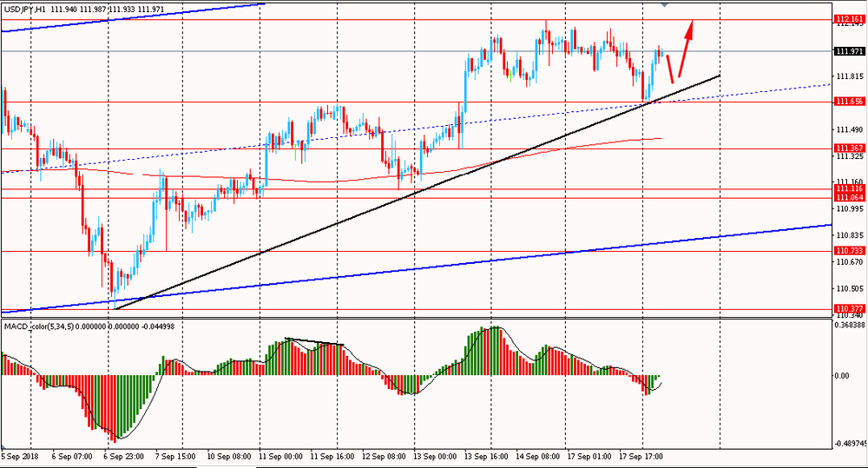
Task: Click the MACD scale value 0.368388
Action: click(x=849, y=325)
